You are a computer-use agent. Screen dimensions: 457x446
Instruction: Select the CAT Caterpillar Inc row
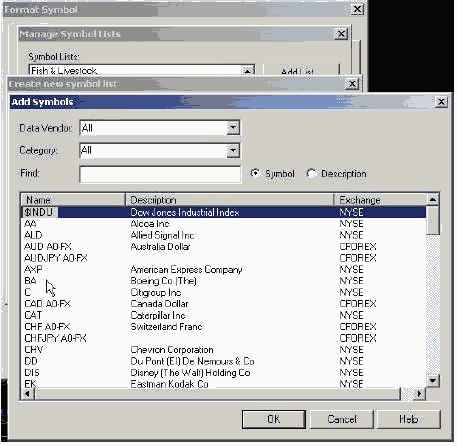(x=224, y=315)
